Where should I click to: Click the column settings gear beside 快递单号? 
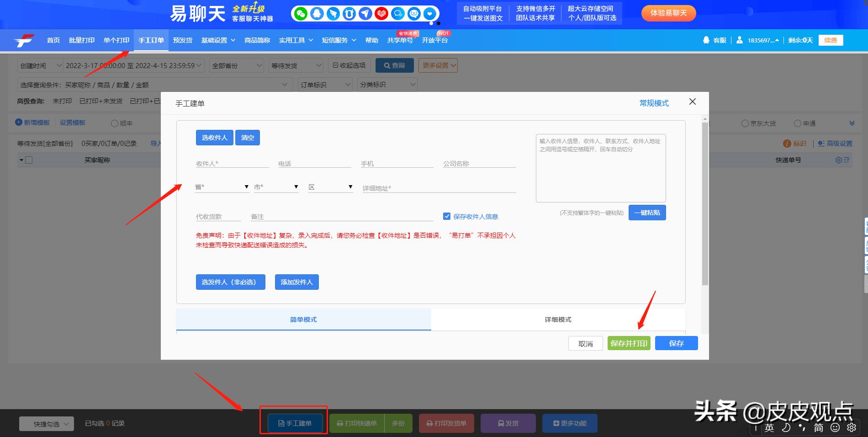pos(839,160)
